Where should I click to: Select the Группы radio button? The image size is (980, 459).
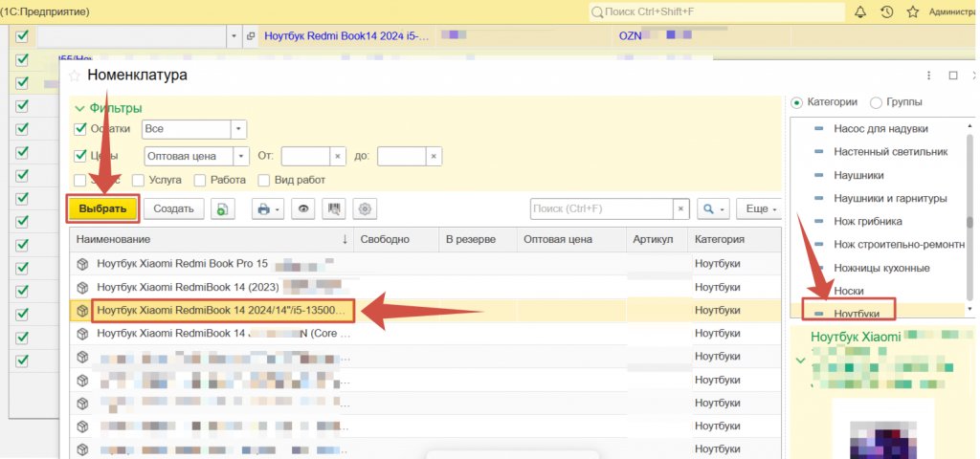coord(876,102)
